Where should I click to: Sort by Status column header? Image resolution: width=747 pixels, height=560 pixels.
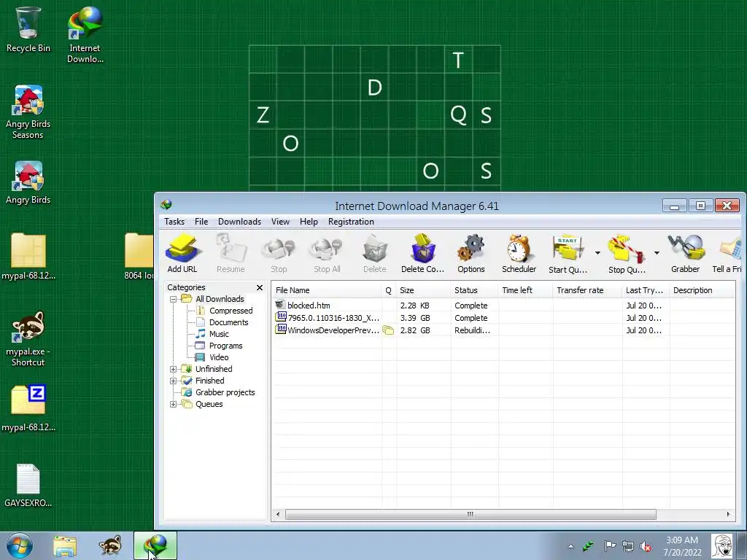[474, 290]
